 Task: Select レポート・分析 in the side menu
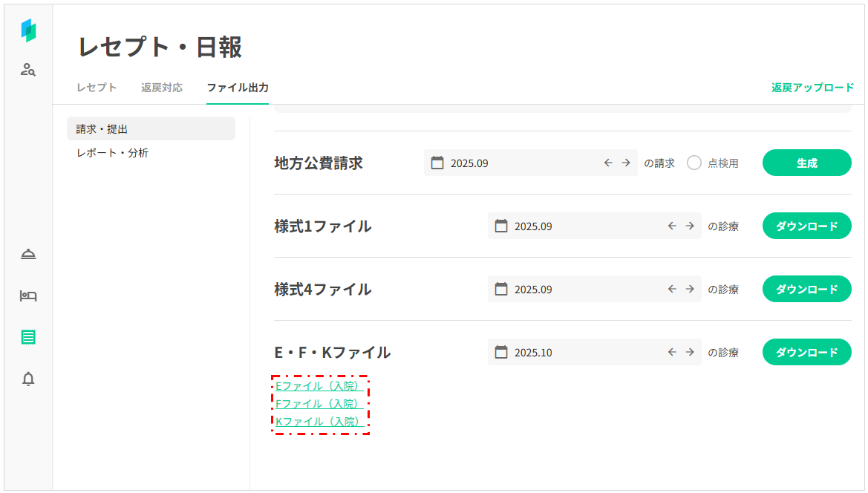112,153
